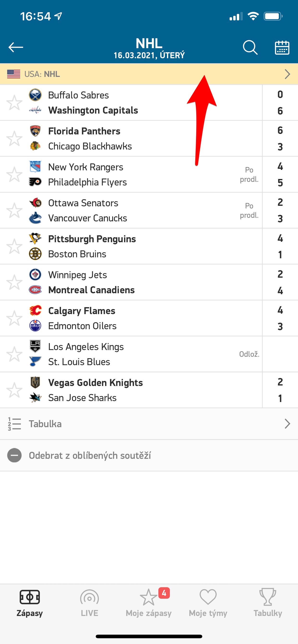Tap the Washington Capitals team logo
The height and width of the screenshot is (644, 298).
pyautogui.click(x=35, y=110)
